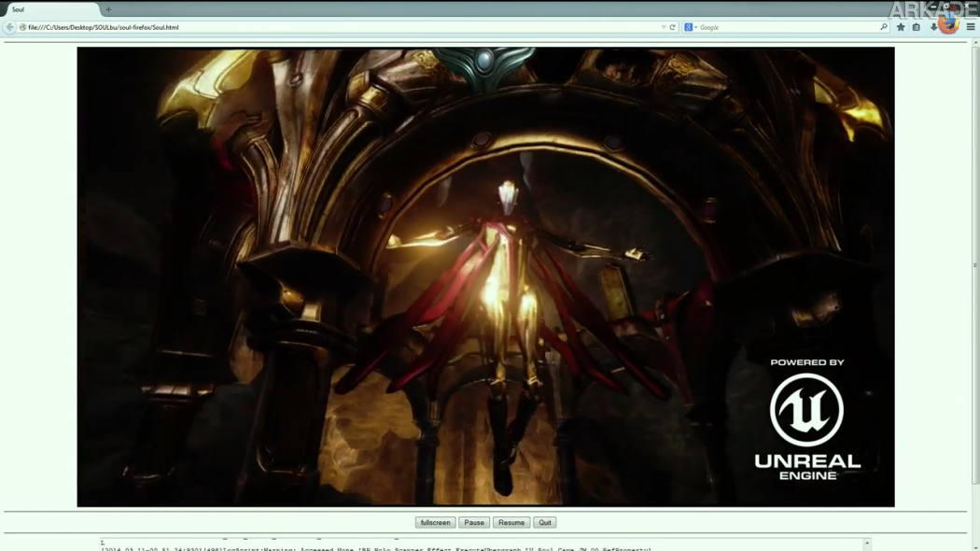Click the Quit button
This screenshot has width=980, height=551.
tap(545, 523)
